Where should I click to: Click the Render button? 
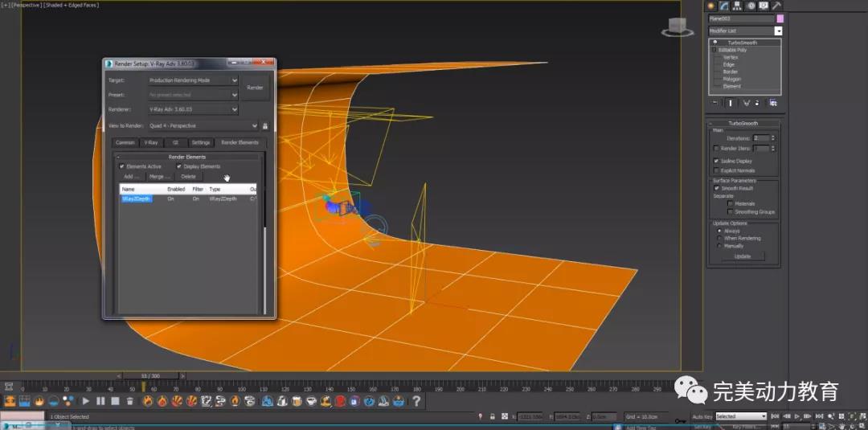(x=255, y=88)
